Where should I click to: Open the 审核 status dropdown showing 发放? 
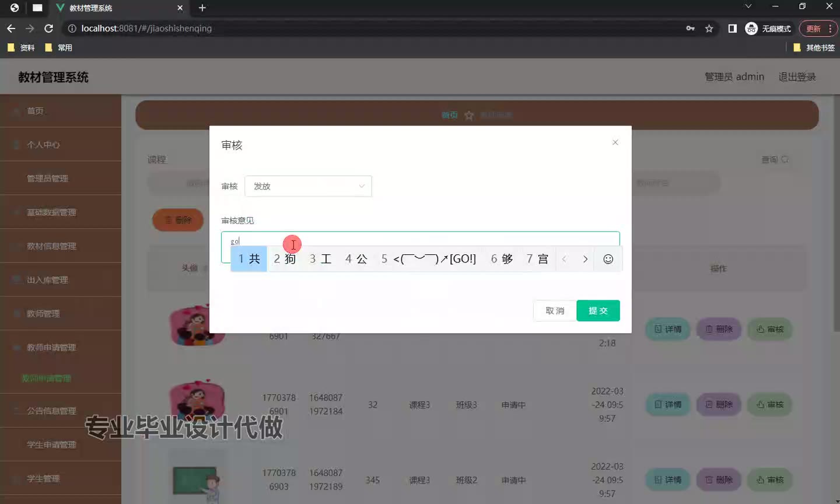click(308, 186)
